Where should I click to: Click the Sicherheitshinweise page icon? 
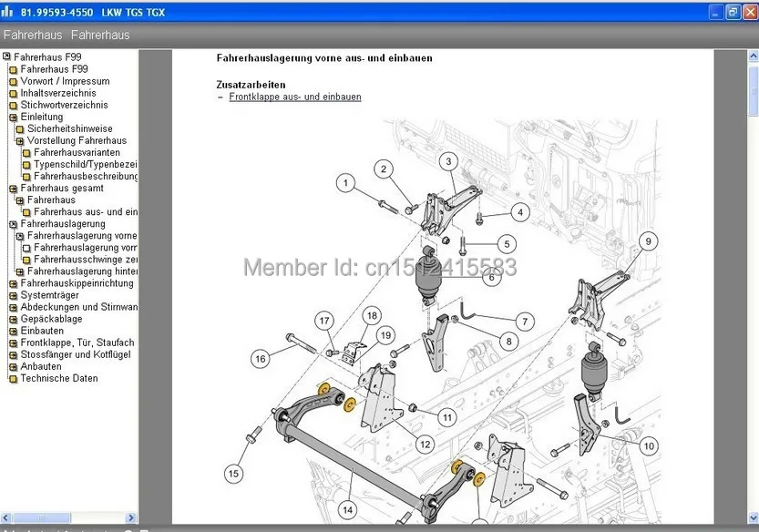(20, 128)
